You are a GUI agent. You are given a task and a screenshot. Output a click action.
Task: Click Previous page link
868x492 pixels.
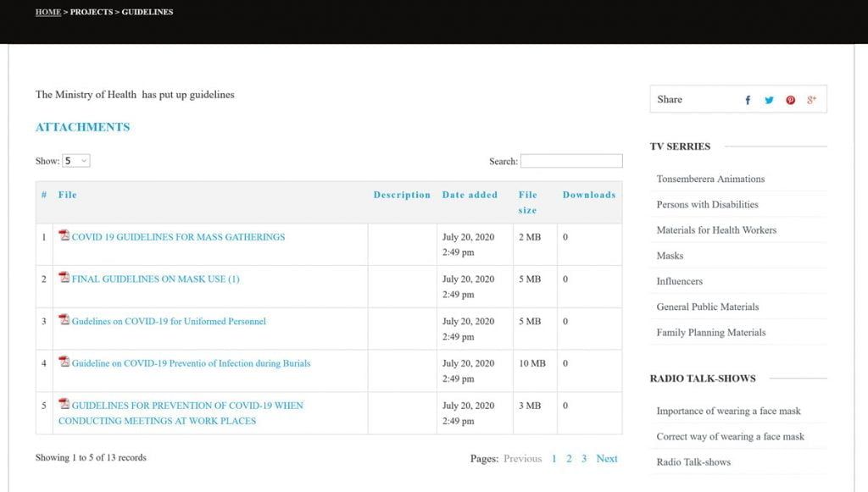pos(522,458)
